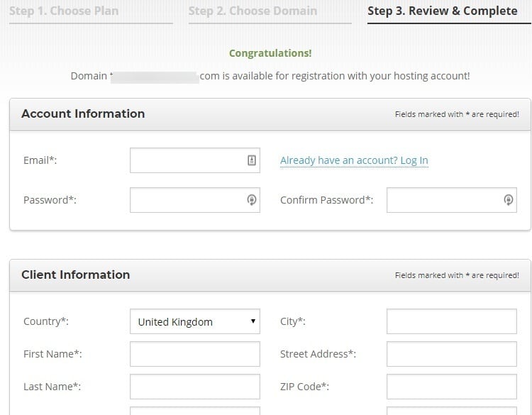The image size is (532, 415).
Task: Click into the Last Name input field
Action: [195, 387]
